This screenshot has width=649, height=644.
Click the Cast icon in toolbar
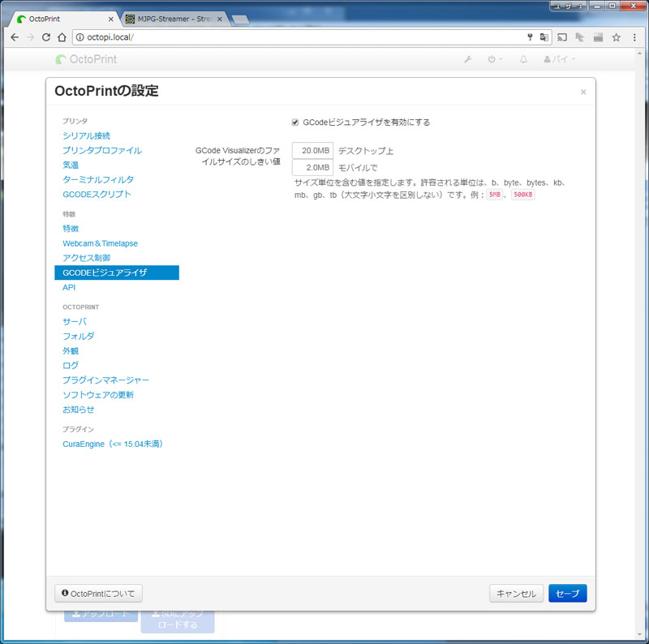pyautogui.click(x=562, y=37)
